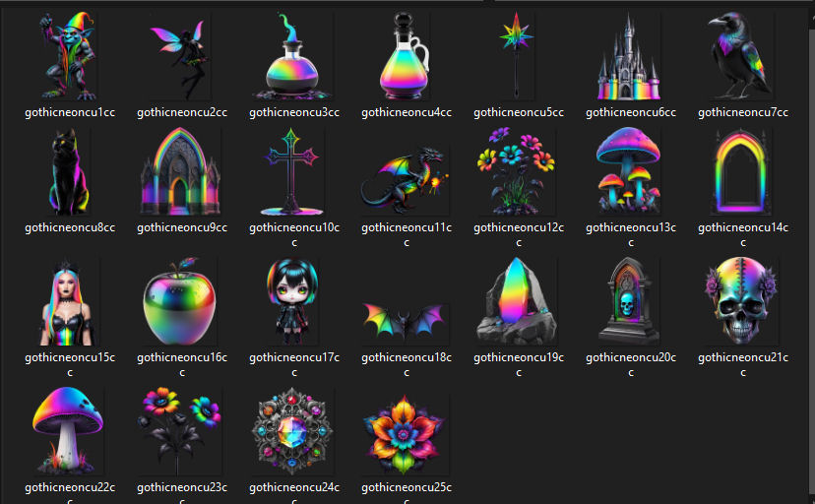815x504 pixels.
Task: Click the file name gothicneoncu18cc
Action: 407,364
